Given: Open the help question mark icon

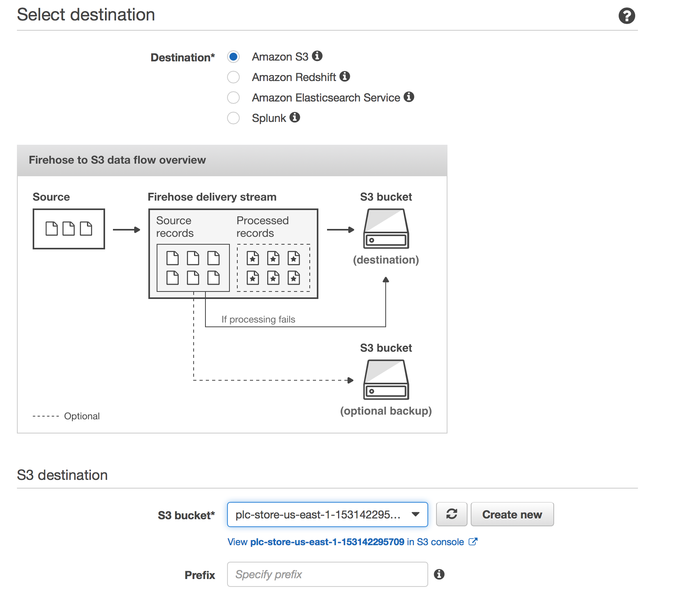Looking at the screenshot, I should tap(627, 16).
